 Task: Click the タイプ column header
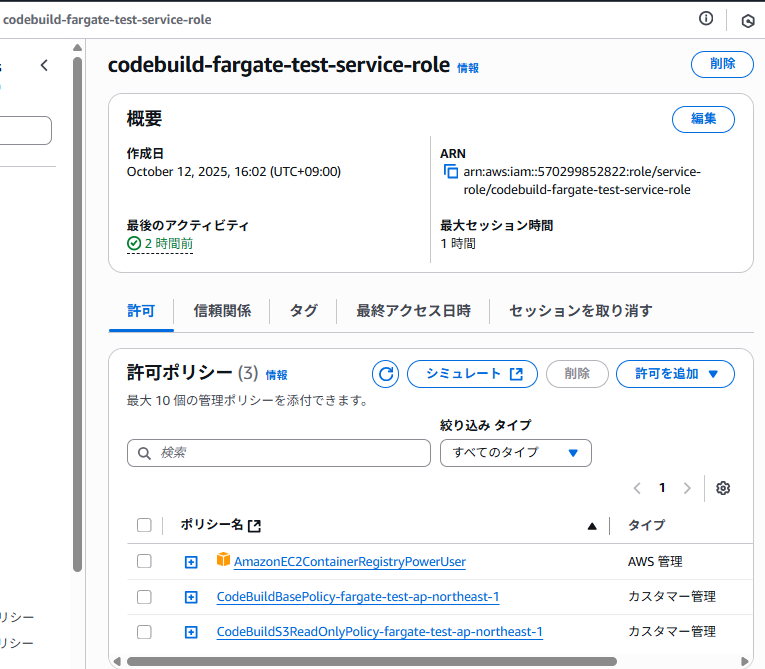click(x=646, y=526)
